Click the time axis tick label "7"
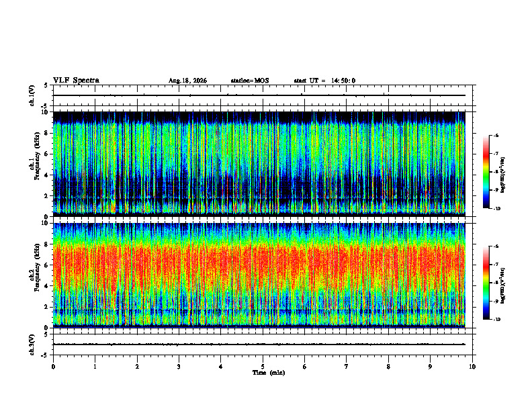Screen dimensions: 532x411 (x=347, y=367)
